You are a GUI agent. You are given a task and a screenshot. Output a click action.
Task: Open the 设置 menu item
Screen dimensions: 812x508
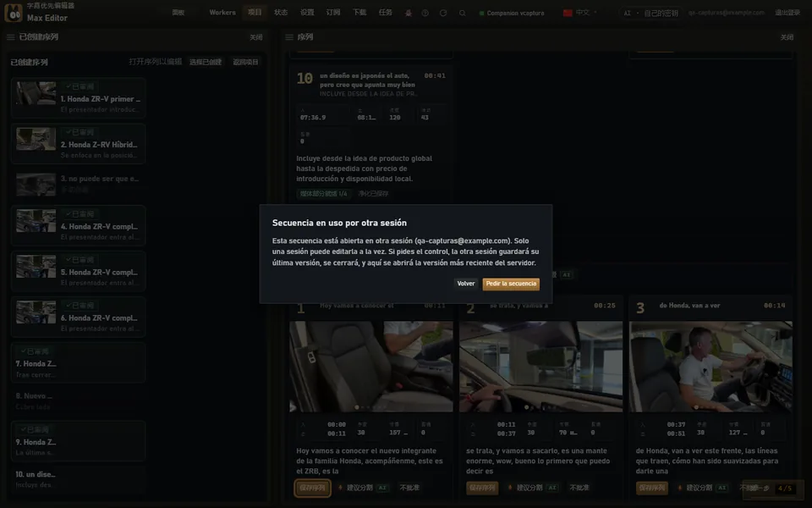pyautogui.click(x=307, y=13)
